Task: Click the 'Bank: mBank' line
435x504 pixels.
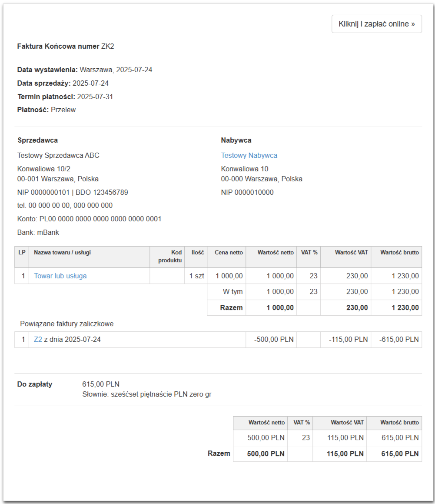Action: pyautogui.click(x=38, y=232)
